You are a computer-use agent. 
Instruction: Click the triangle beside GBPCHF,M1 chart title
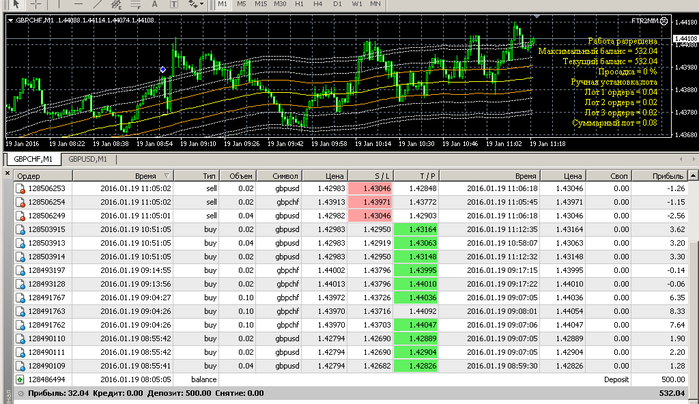(x=10, y=20)
